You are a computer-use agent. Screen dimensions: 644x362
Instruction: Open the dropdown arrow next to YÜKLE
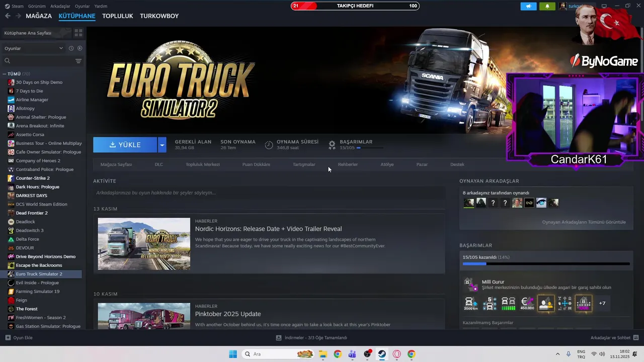tap(162, 145)
